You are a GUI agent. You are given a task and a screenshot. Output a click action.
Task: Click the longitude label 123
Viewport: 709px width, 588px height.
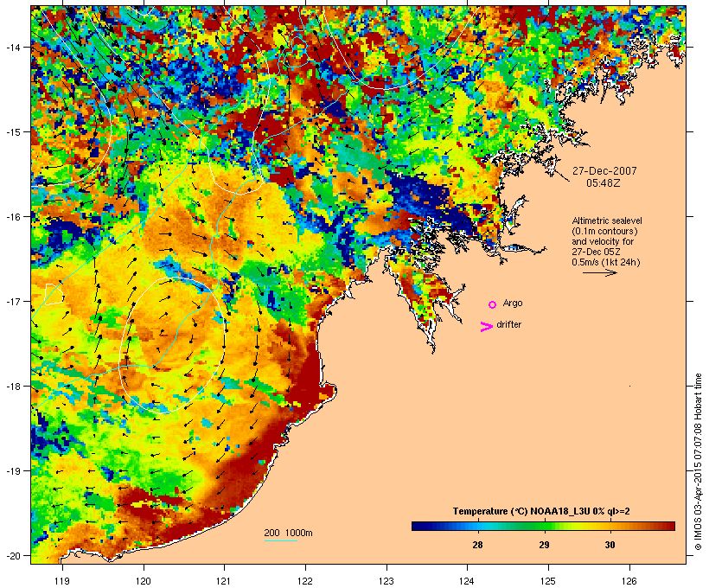[x=386, y=581]
